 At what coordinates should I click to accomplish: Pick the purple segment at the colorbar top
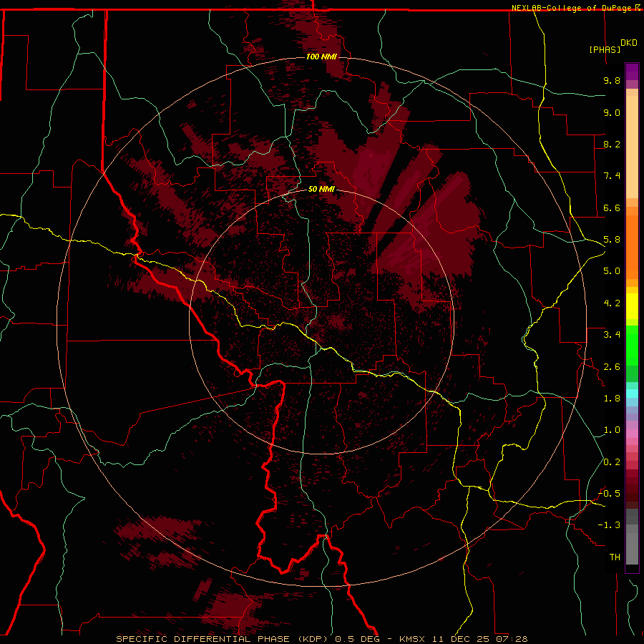pyautogui.click(x=632, y=72)
